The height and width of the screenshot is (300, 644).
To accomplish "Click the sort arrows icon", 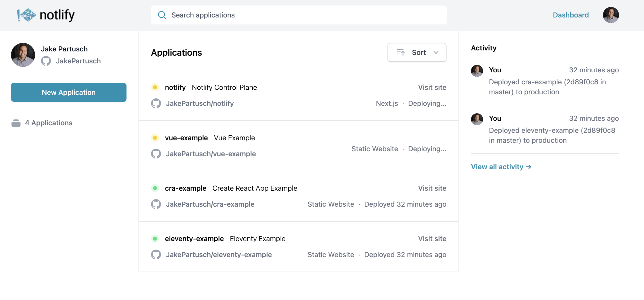I will (x=401, y=52).
